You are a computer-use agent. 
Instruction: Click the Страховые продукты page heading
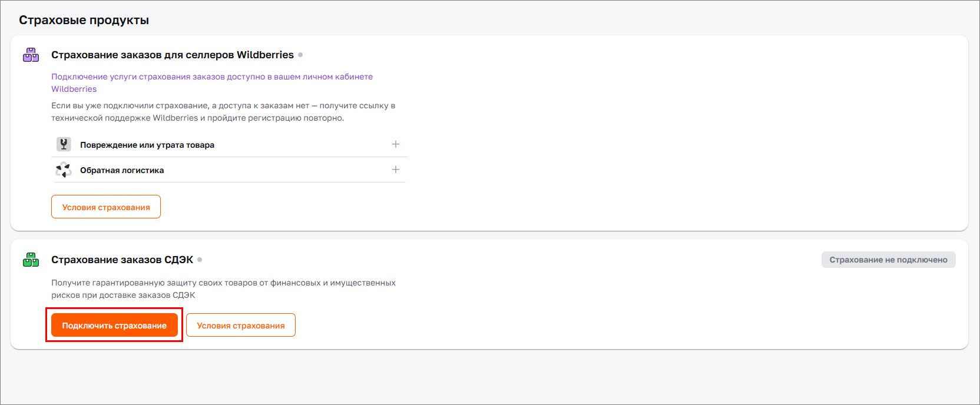click(x=84, y=20)
